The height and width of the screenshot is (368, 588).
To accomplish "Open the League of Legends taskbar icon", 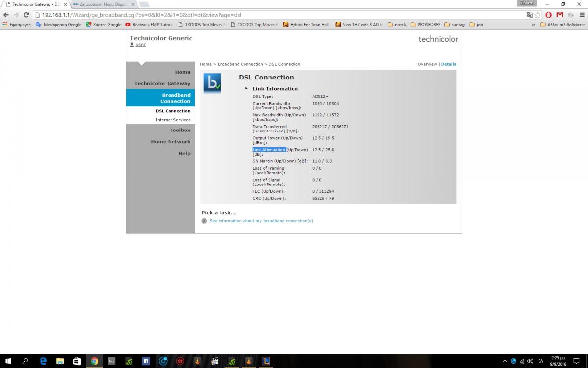I will [x=266, y=361].
